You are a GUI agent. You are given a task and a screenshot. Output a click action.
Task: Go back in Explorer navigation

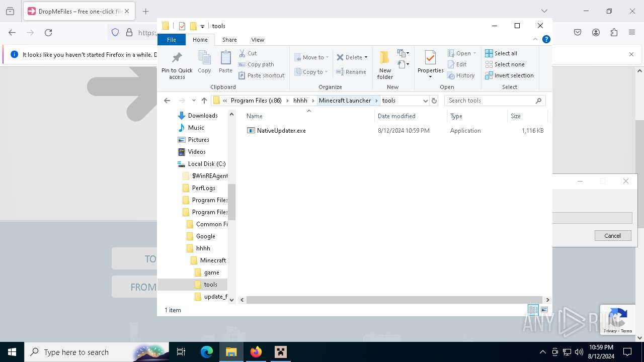pyautogui.click(x=167, y=101)
